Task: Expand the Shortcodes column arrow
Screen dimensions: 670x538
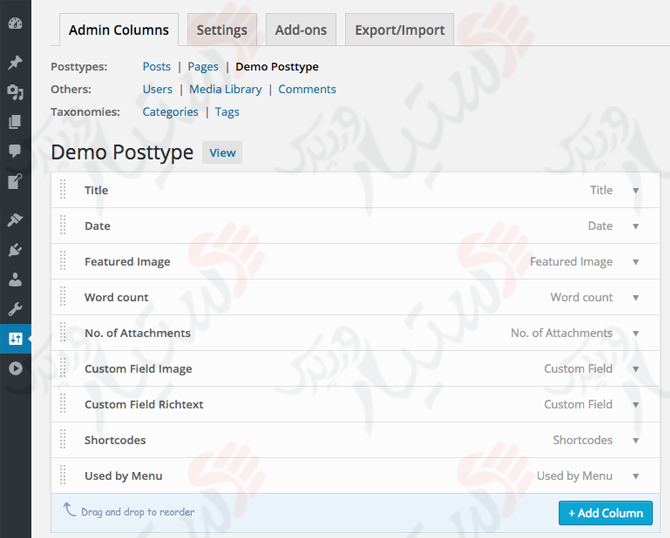Action: (x=636, y=441)
